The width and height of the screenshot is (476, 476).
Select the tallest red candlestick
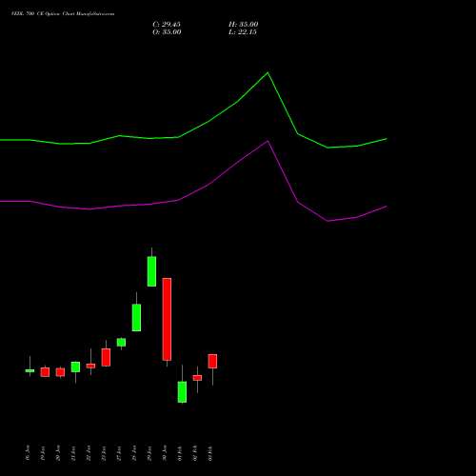(167, 319)
